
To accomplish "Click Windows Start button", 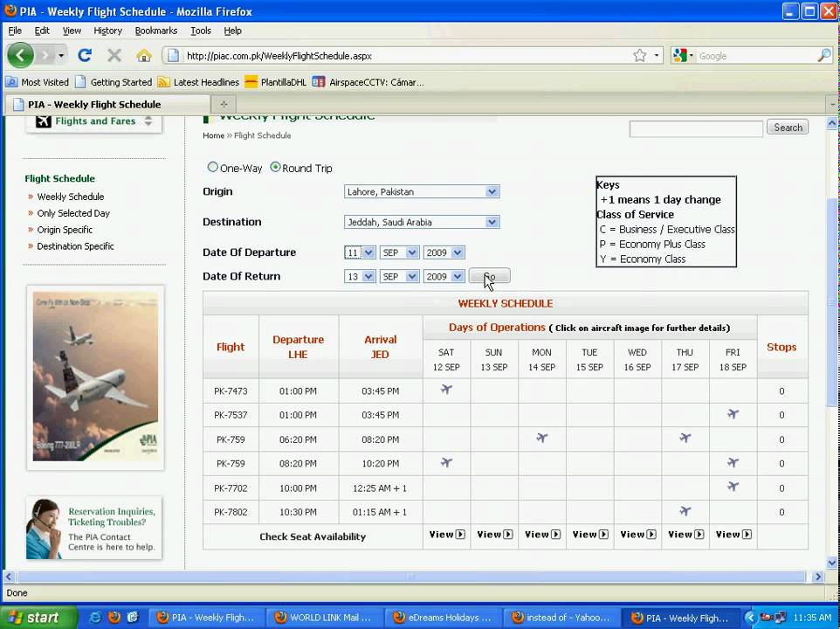I will (x=38, y=618).
